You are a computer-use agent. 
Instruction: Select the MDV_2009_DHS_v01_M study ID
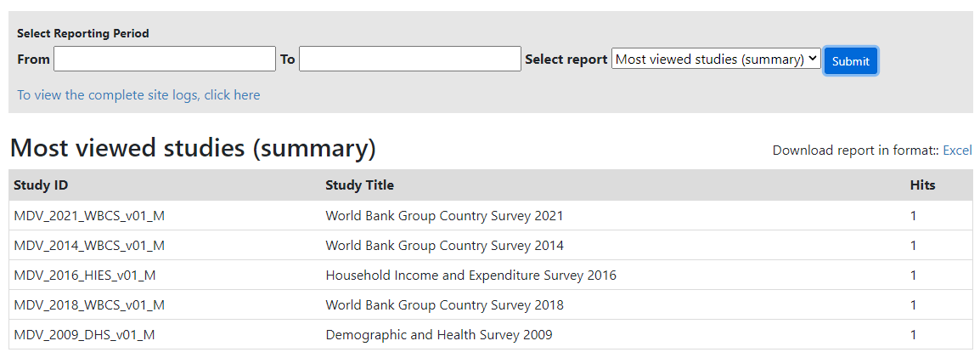point(84,335)
